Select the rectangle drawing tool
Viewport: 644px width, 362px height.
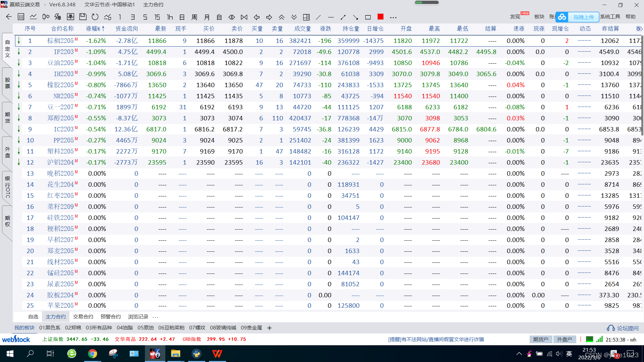368,17
